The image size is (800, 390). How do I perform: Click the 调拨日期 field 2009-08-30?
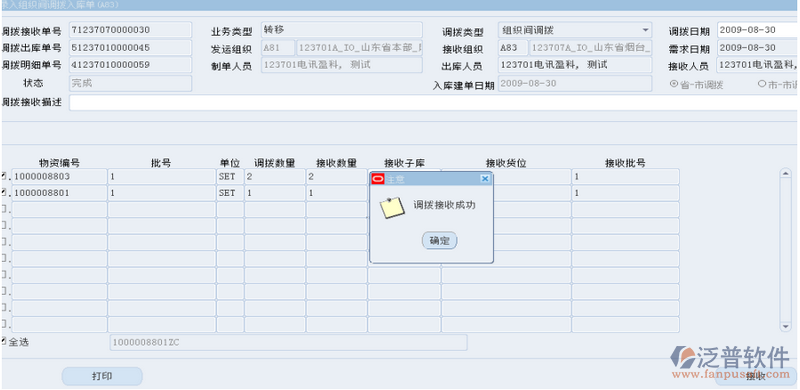(758, 30)
